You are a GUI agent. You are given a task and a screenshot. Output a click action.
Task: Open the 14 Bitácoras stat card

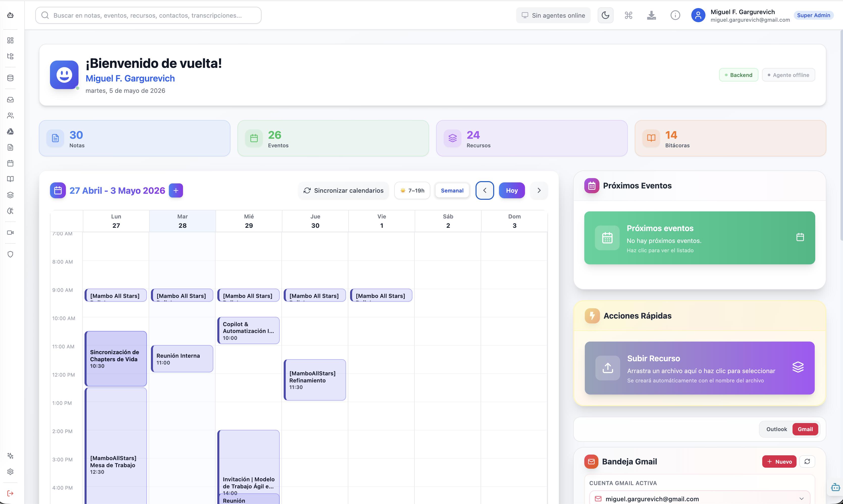tap(730, 138)
